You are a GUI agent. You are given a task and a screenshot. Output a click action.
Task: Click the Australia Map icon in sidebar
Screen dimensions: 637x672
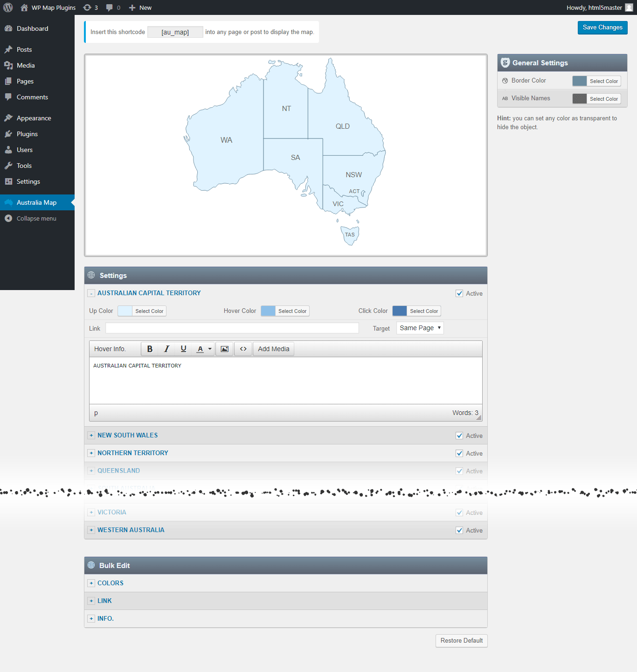coord(8,202)
